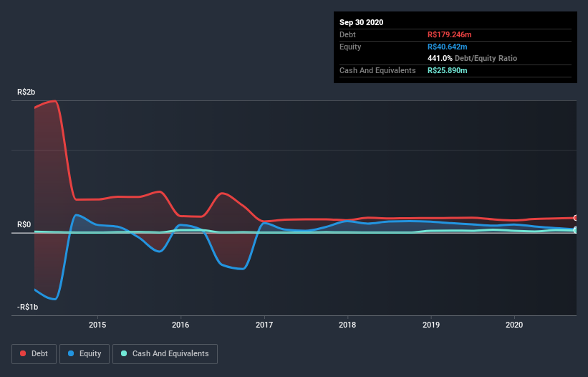This screenshot has width=588, height=377.
Task: Click the 2017 x-axis label
Action: [x=264, y=325]
